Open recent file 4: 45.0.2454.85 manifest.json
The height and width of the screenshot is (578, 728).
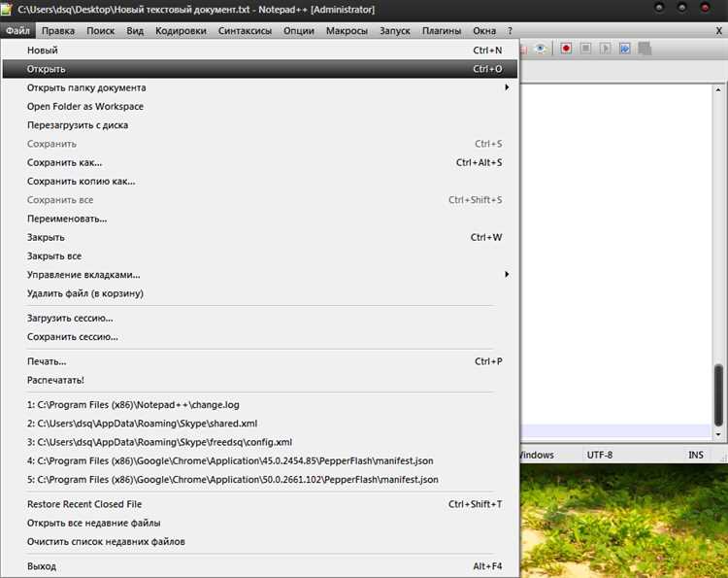coord(260,460)
